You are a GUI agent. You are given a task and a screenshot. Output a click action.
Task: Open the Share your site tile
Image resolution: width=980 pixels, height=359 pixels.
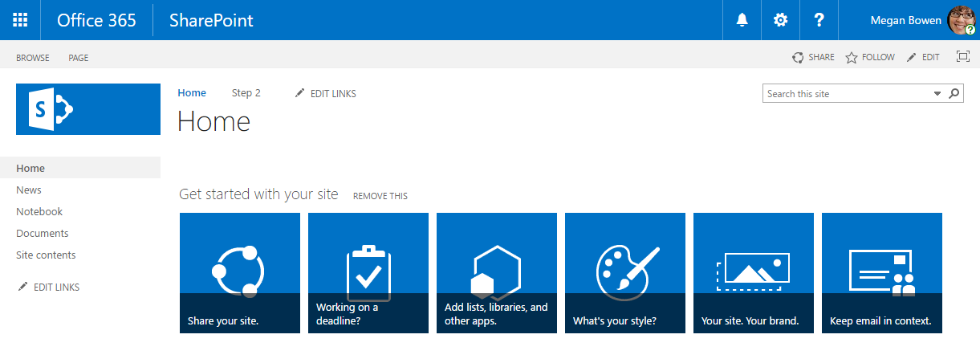pos(240,273)
